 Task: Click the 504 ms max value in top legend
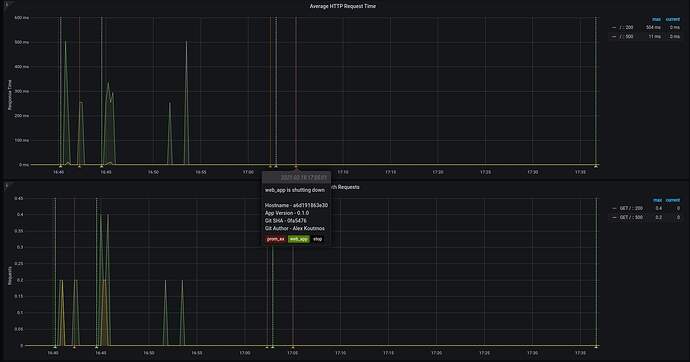[x=653, y=27]
